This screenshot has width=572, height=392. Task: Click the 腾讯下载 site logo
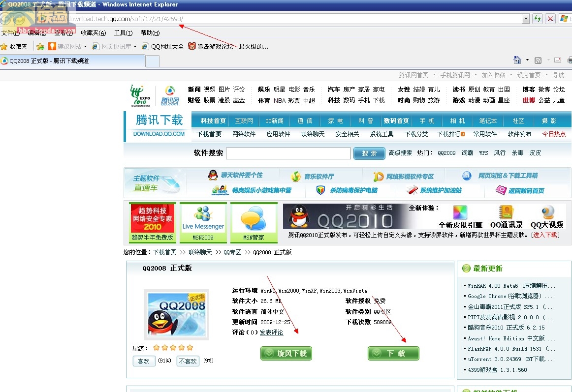[x=159, y=126]
